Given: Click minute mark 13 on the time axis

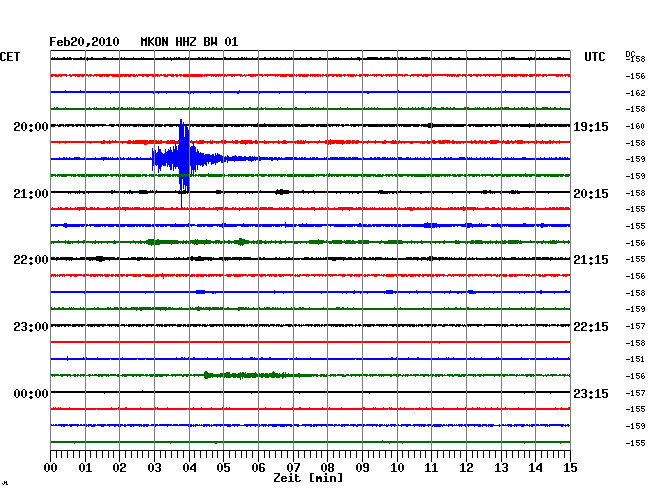Looking at the screenshot, I should tap(501, 467).
